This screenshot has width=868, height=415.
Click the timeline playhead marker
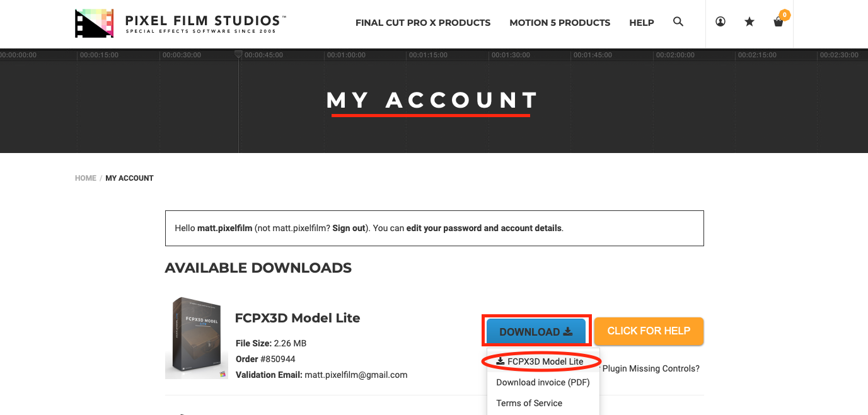point(238,55)
